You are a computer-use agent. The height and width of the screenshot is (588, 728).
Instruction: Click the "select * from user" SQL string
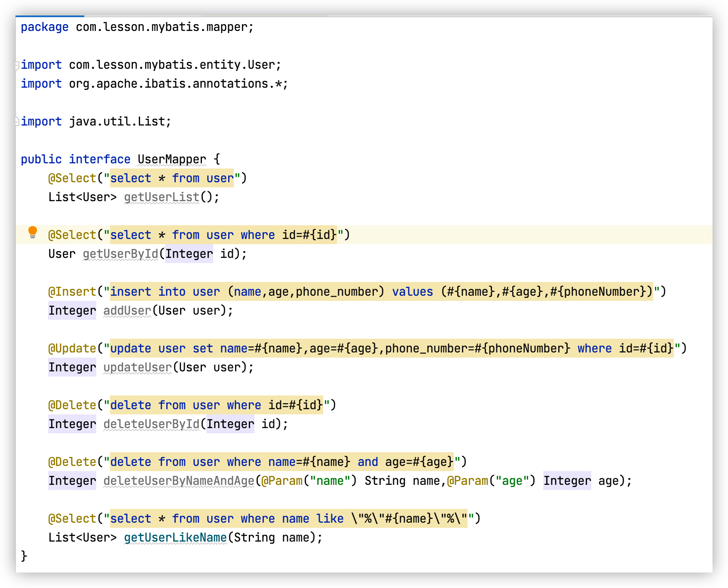pos(172,178)
